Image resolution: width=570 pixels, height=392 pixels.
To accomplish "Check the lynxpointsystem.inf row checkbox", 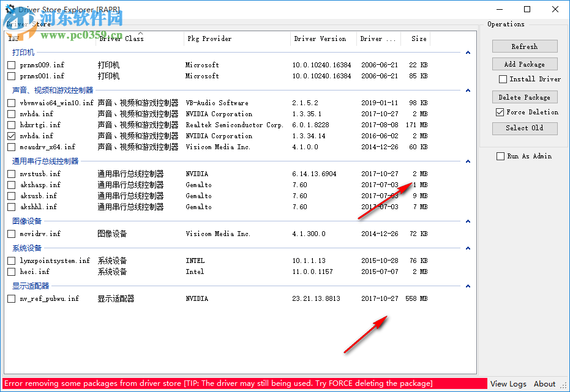I will [11, 261].
